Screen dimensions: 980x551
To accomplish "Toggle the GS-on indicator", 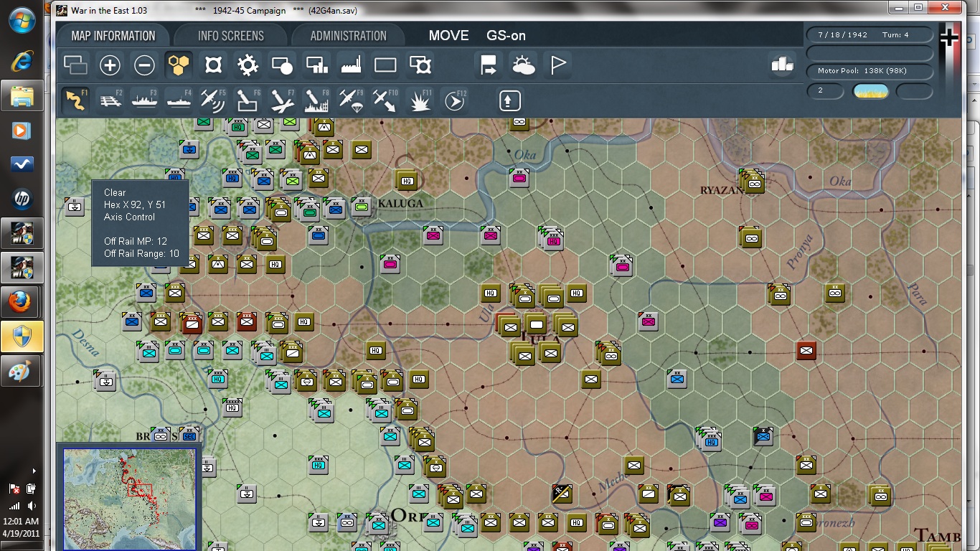I will point(507,36).
